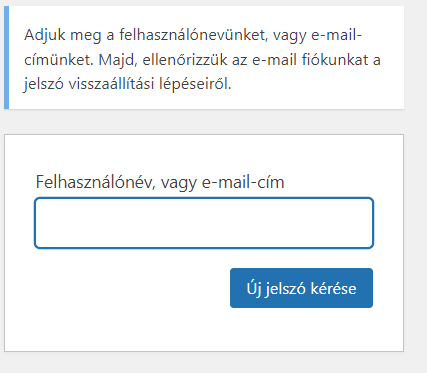Focus the empty text box above the button
Viewport: 427px width, 373px height.
(x=204, y=223)
